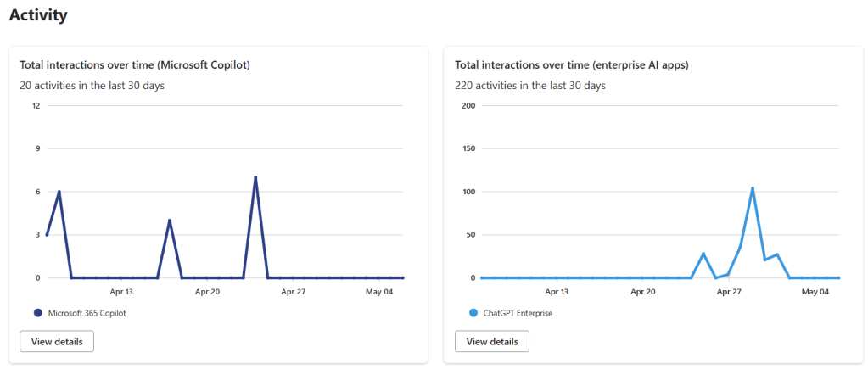Click the Copilot chart peak at value 6
Image resolution: width=868 pixels, height=369 pixels.
tap(59, 192)
